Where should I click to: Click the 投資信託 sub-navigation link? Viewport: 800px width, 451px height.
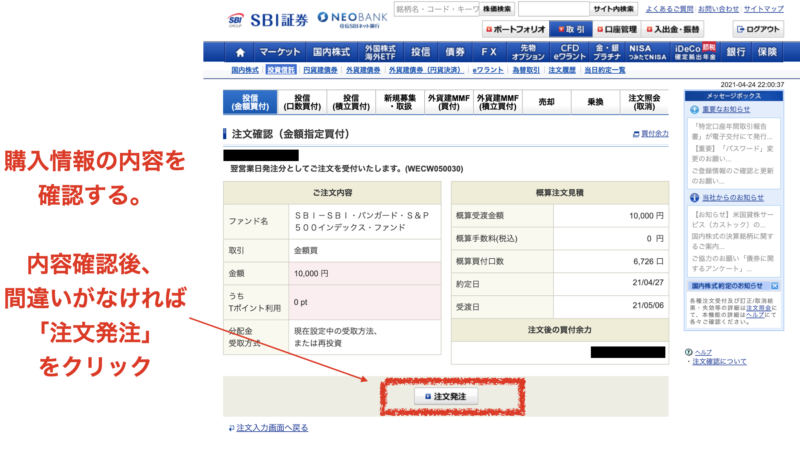tap(281, 70)
